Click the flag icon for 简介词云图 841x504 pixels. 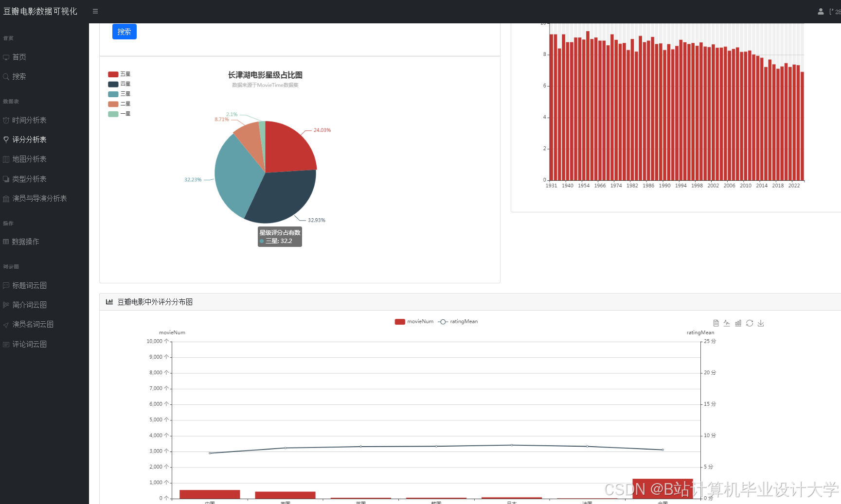(6, 305)
